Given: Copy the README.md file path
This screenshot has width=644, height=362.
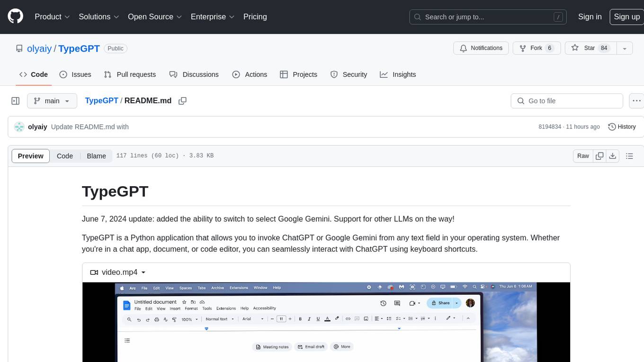Looking at the screenshot, I should point(182,101).
